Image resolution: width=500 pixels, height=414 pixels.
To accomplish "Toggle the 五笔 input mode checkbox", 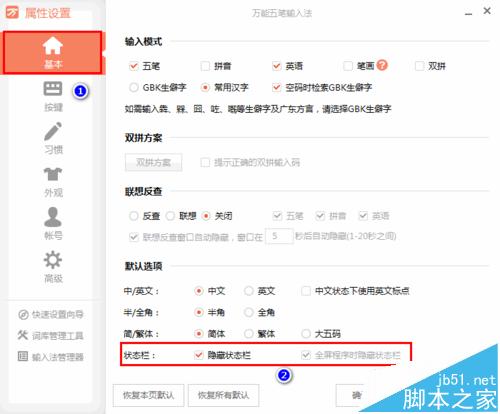I will pos(134,66).
